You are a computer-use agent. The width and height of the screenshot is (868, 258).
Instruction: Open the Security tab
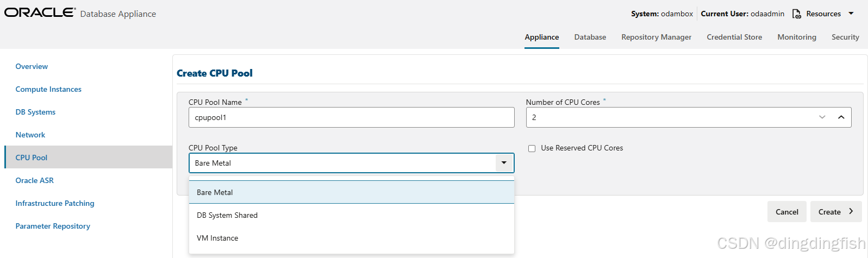tap(845, 37)
